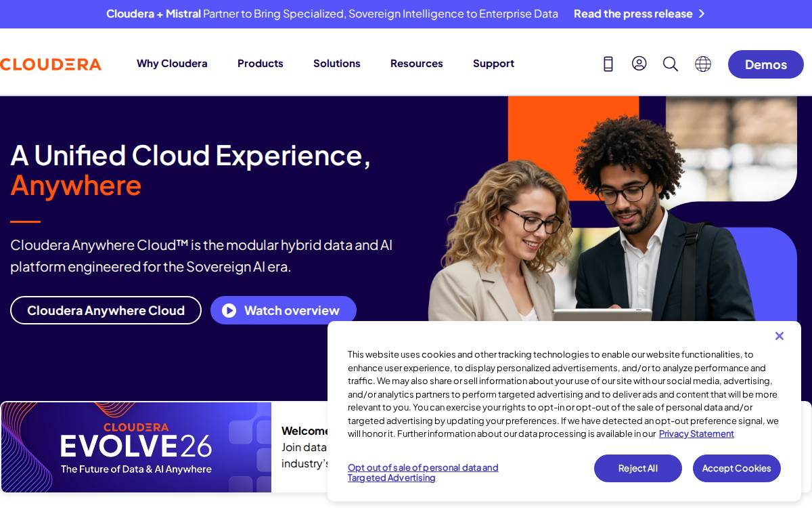Click the Demos button

coord(766,64)
